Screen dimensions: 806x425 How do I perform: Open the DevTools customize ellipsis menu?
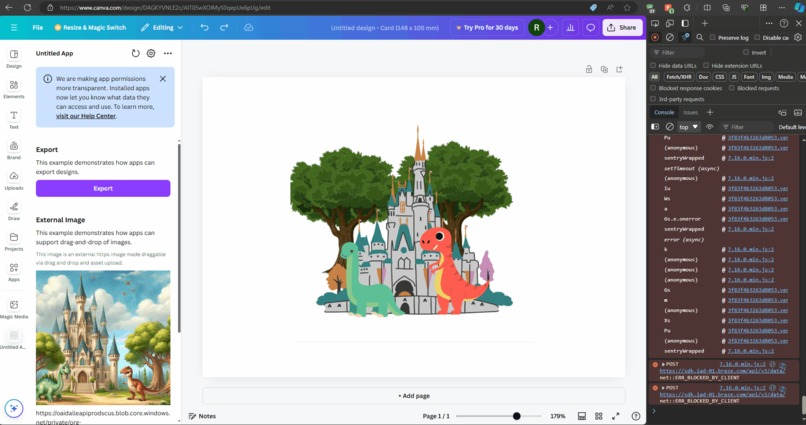769,23
